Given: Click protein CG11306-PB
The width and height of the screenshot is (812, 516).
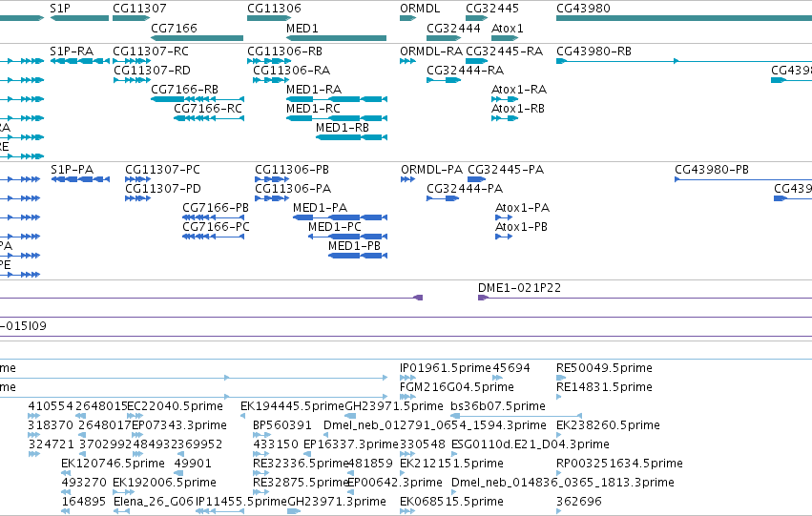Looking at the screenshot, I should coord(272,179).
